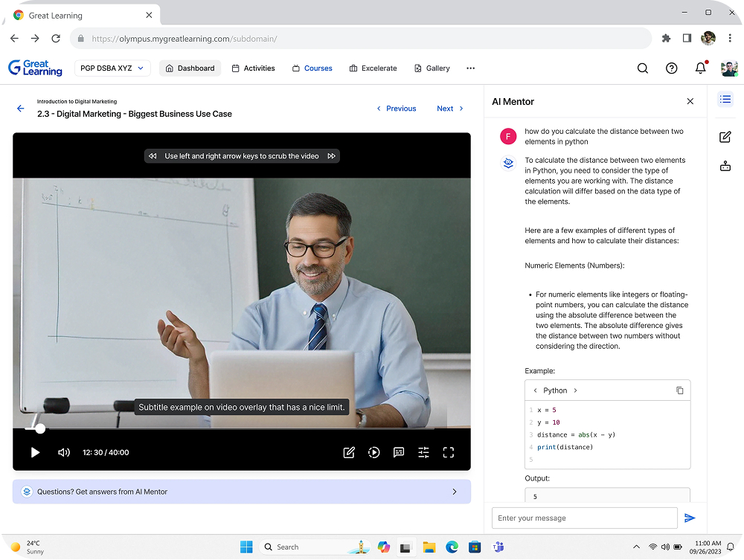This screenshot has height=560, width=744.
Task: Go to the Next lesson
Action: point(450,109)
